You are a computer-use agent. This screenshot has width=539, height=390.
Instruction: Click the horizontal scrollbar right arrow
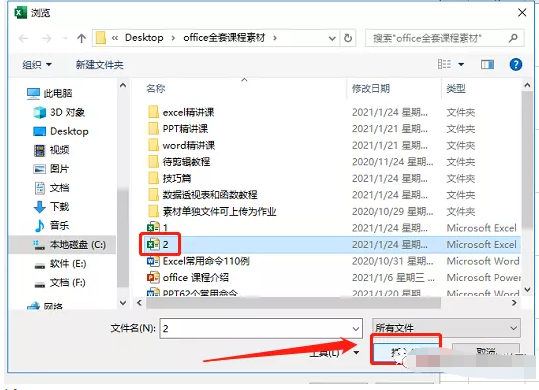click(514, 303)
